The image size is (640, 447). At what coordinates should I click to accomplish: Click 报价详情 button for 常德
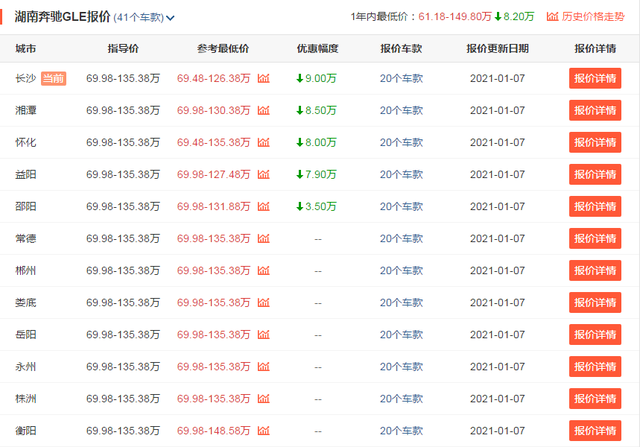coord(595,238)
